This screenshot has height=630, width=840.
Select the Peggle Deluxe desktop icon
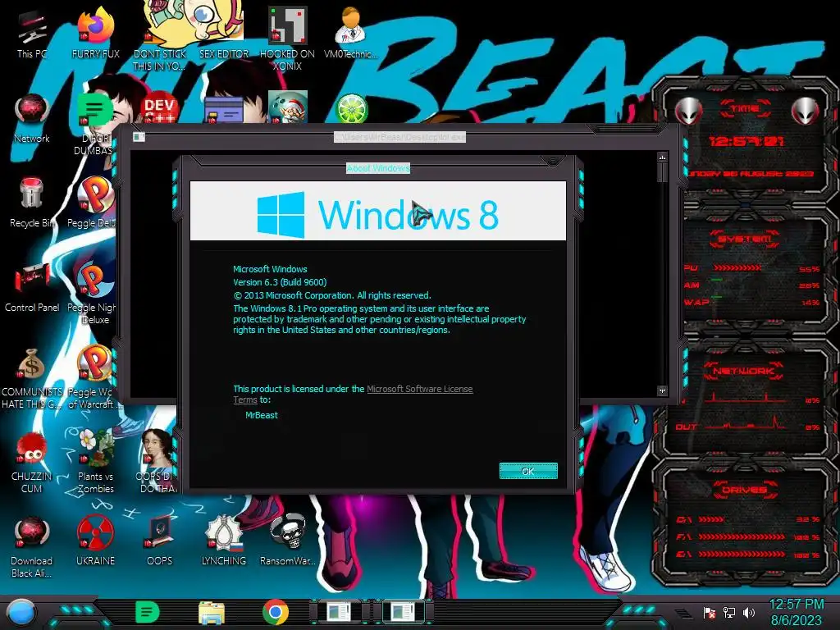95,203
